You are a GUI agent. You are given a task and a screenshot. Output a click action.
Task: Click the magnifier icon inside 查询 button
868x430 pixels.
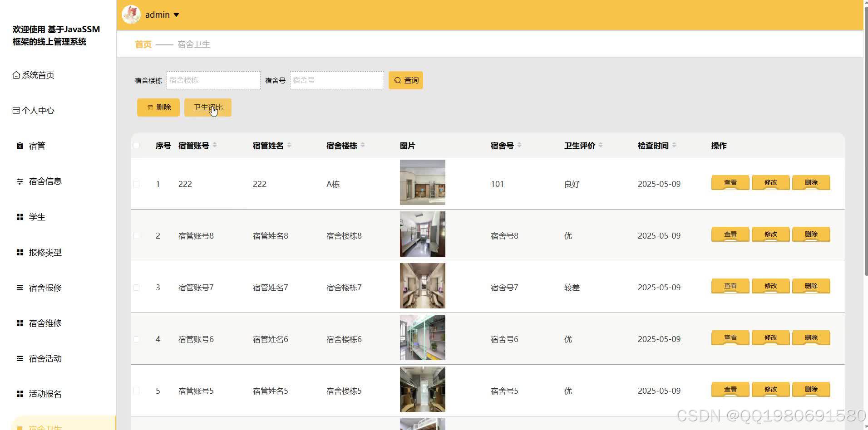(397, 80)
